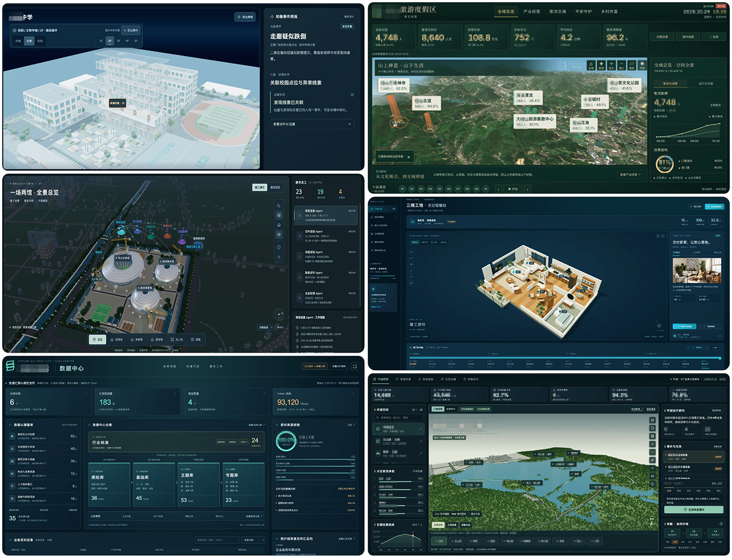The height and width of the screenshot is (560, 732).
Task: Click the 全屏 button in tourism dashboard
Action: point(713,37)
